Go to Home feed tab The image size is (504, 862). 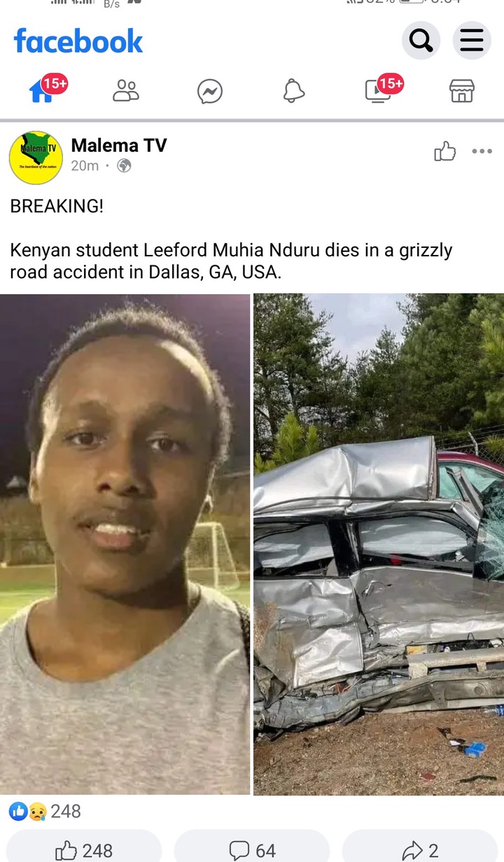tap(43, 90)
